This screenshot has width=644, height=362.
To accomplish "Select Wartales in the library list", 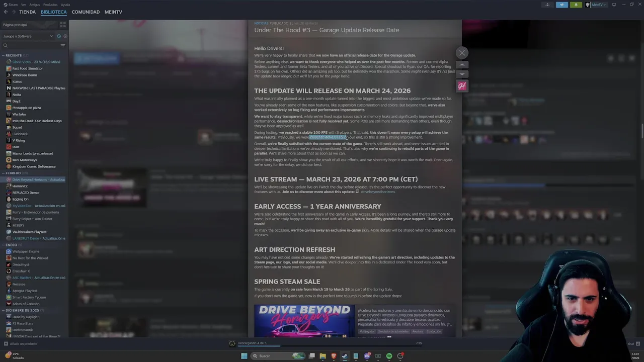I will click(19, 114).
